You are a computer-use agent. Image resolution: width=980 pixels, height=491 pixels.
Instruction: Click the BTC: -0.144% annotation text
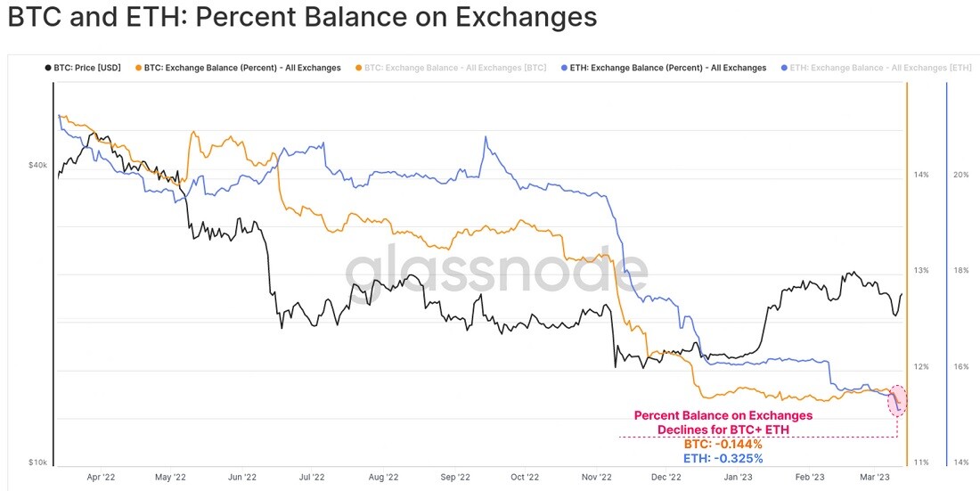coord(723,445)
